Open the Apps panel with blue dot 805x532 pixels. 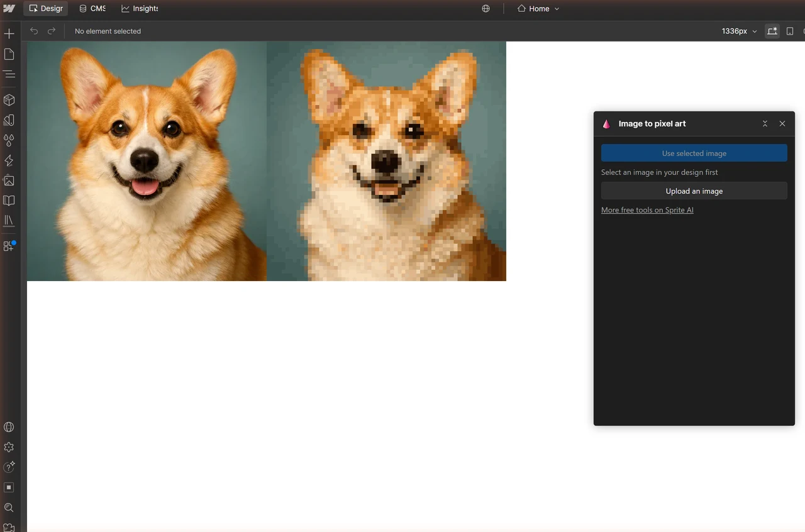pos(9,246)
